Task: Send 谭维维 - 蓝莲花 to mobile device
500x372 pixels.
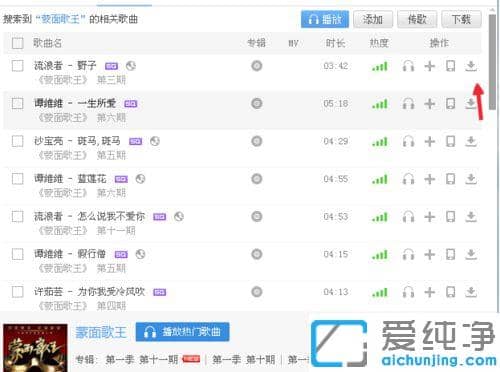Action: (x=450, y=179)
